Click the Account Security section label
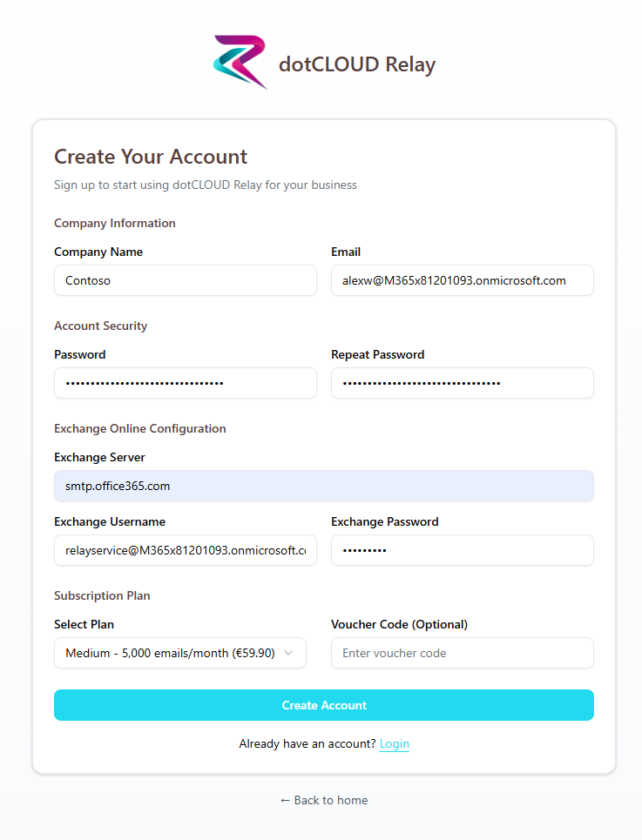 (100, 326)
